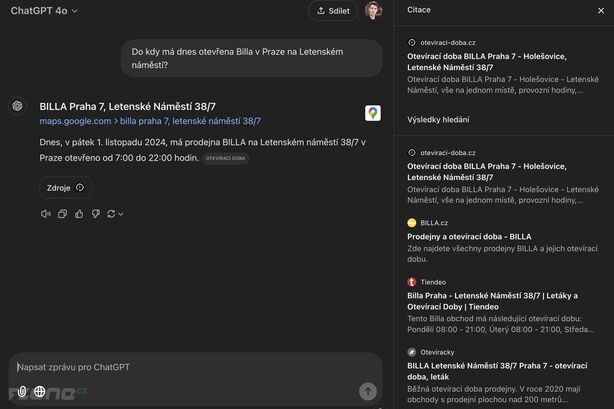
Task: Mark the response with thumbs down
Action: point(94,214)
